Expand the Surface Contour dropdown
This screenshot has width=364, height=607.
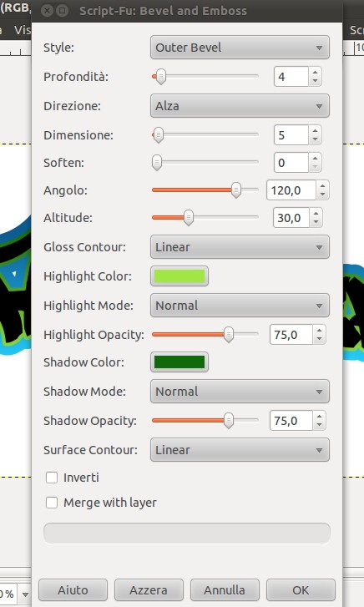pos(240,450)
